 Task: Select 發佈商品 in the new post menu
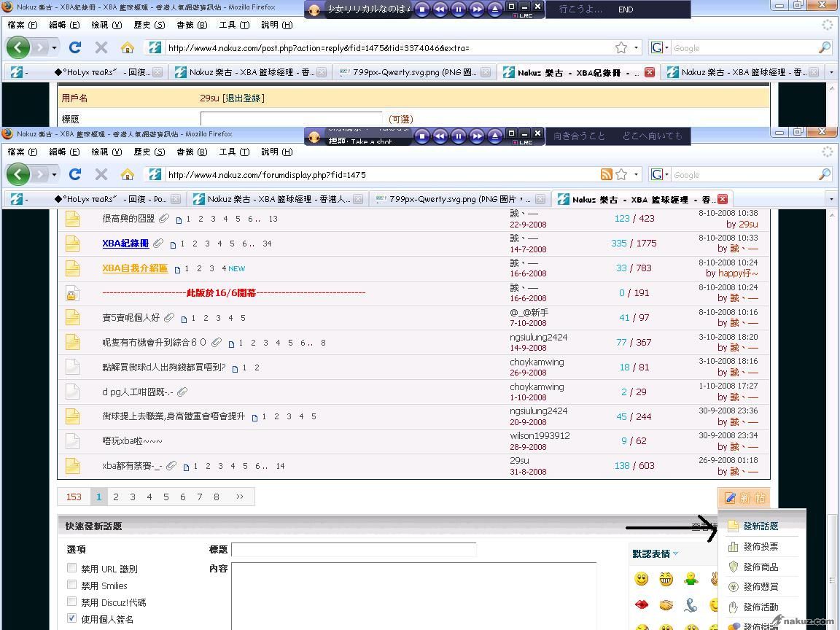pos(760,567)
